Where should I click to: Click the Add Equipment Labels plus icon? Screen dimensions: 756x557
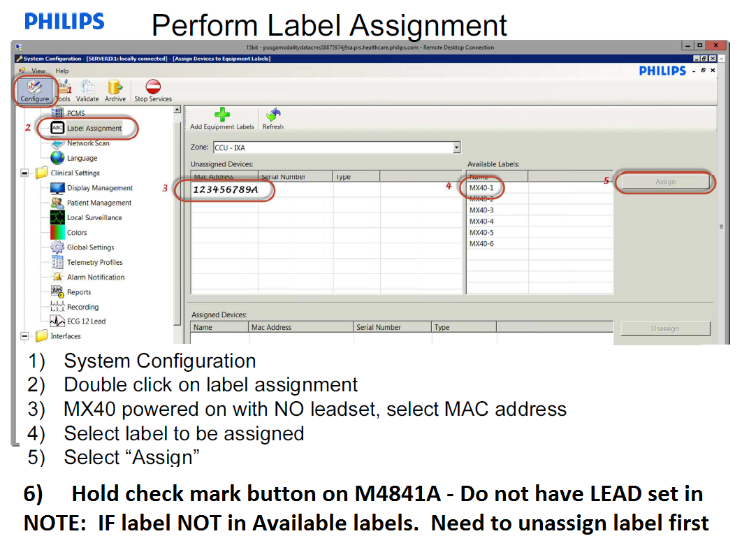(x=221, y=115)
